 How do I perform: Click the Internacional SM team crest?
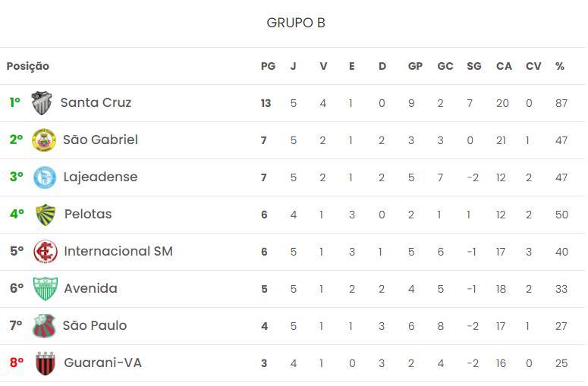(x=46, y=252)
